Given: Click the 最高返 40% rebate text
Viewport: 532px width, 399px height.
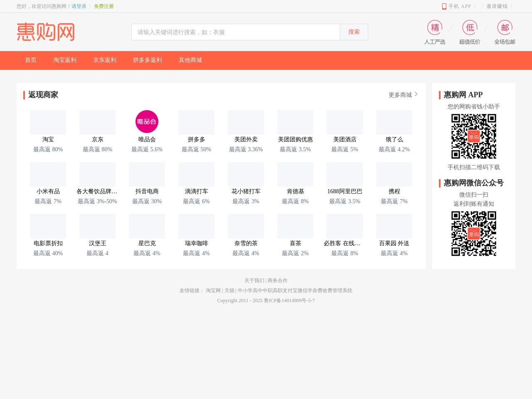Looking at the screenshot, I should [48, 253].
